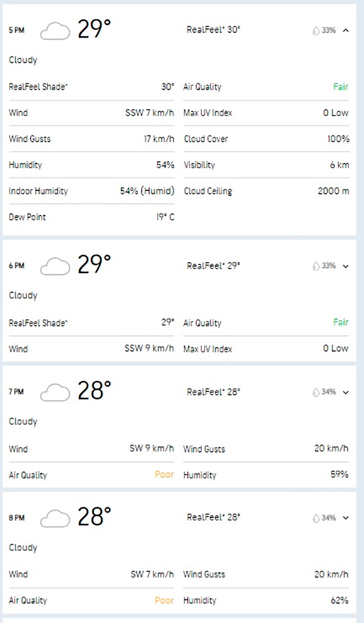Click the Cloud Ceiling 2000 m row
364x623 pixels.
click(267, 191)
